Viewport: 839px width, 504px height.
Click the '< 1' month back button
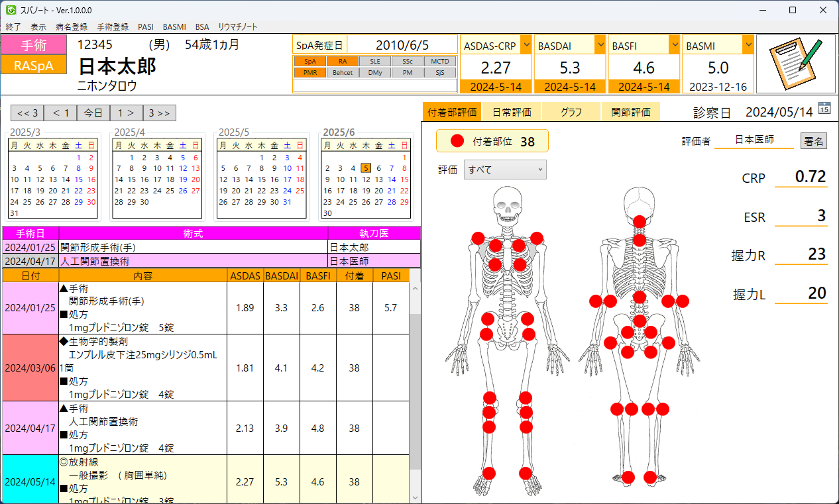pos(60,113)
